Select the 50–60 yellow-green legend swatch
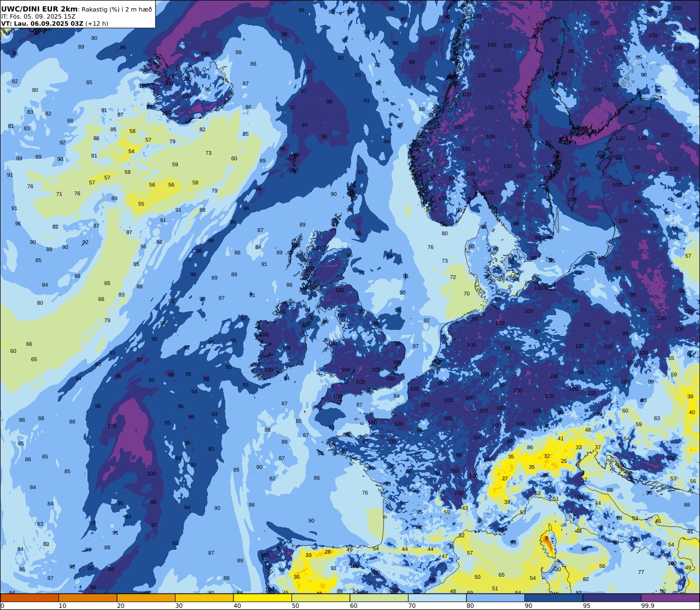 [x=320, y=597]
